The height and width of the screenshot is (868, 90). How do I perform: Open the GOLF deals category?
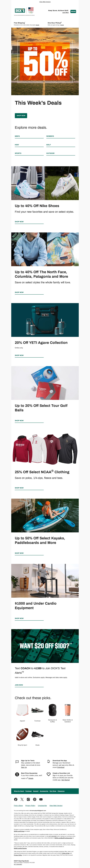click(48, 145)
